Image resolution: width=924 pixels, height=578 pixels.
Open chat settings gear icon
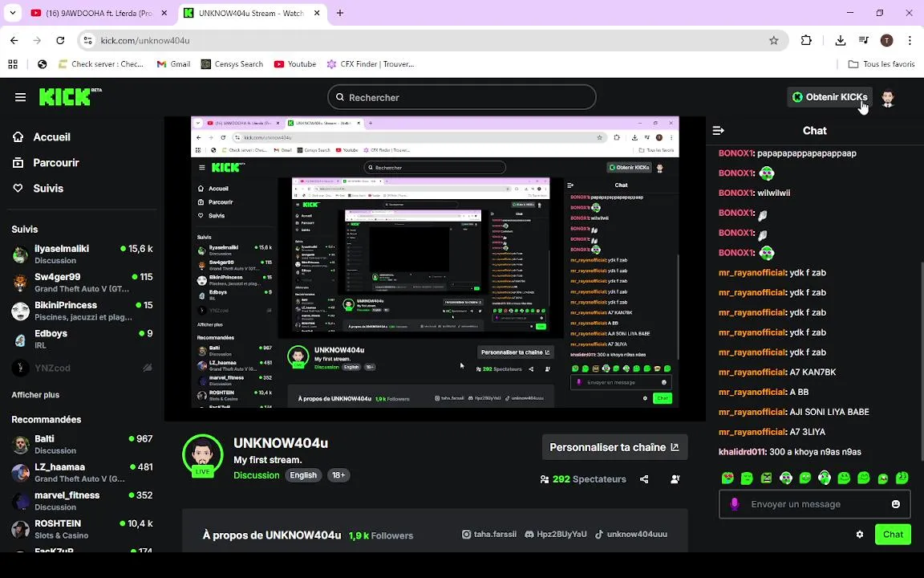[x=860, y=535]
